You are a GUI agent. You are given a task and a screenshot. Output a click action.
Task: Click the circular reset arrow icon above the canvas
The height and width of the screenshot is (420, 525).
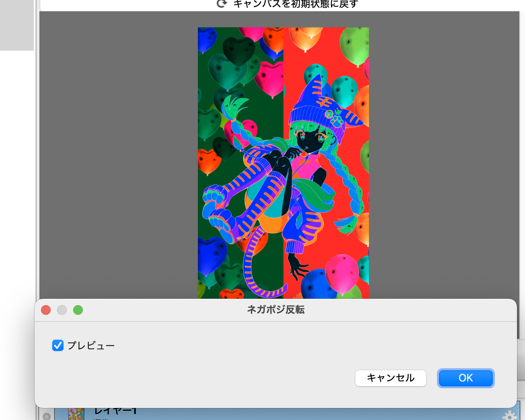(221, 4)
